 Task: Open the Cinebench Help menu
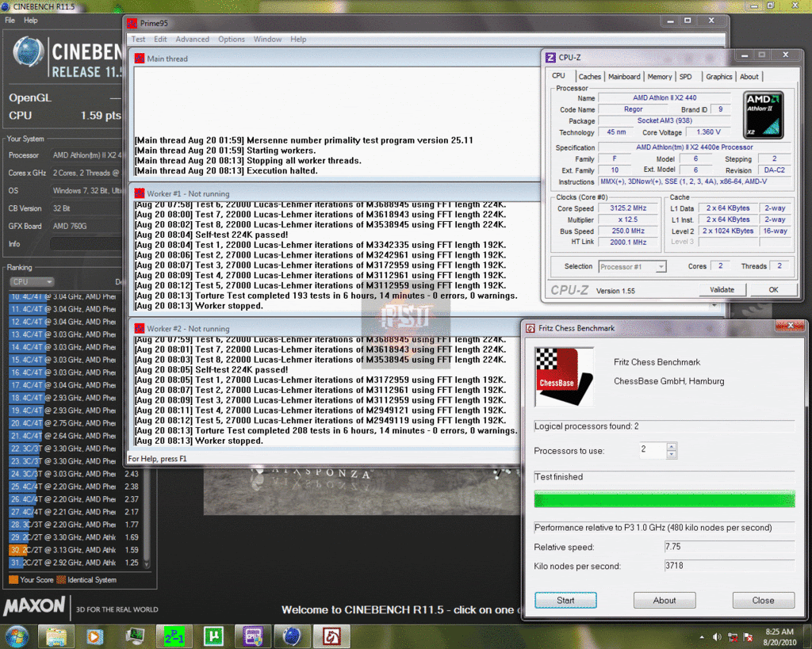tap(31, 21)
